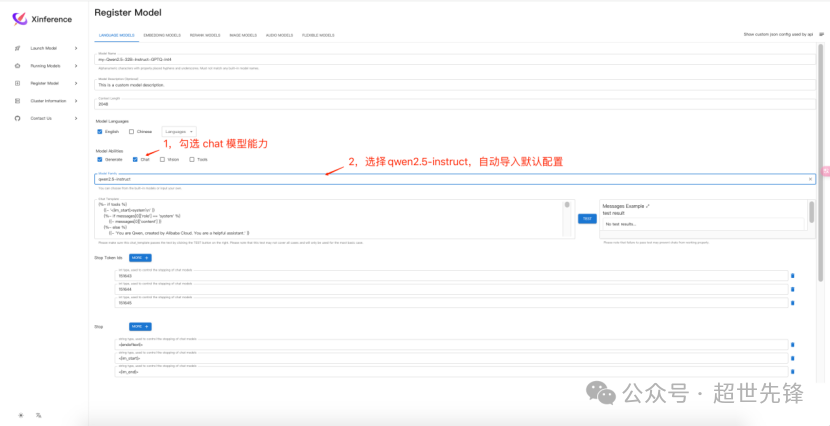Click the stop token field containing 151645
830x426 pixels.
point(452,303)
